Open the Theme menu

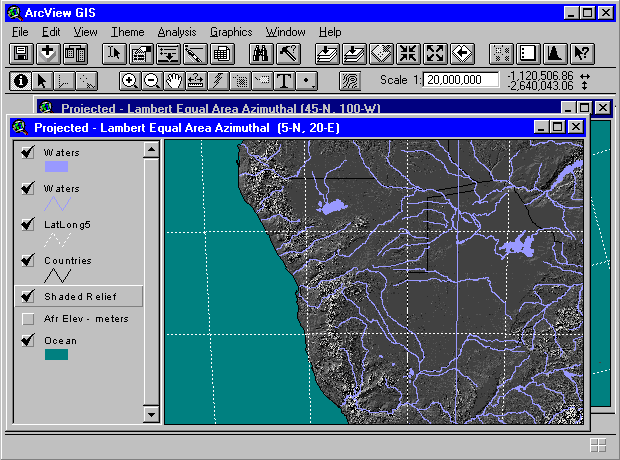point(127,32)
